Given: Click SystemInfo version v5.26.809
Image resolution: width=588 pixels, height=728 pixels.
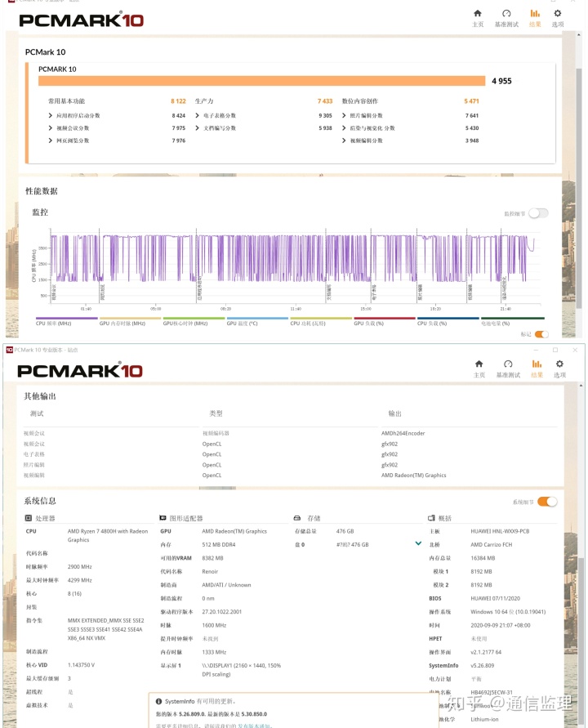Looking at the screenshot, I should pos(482,666).
